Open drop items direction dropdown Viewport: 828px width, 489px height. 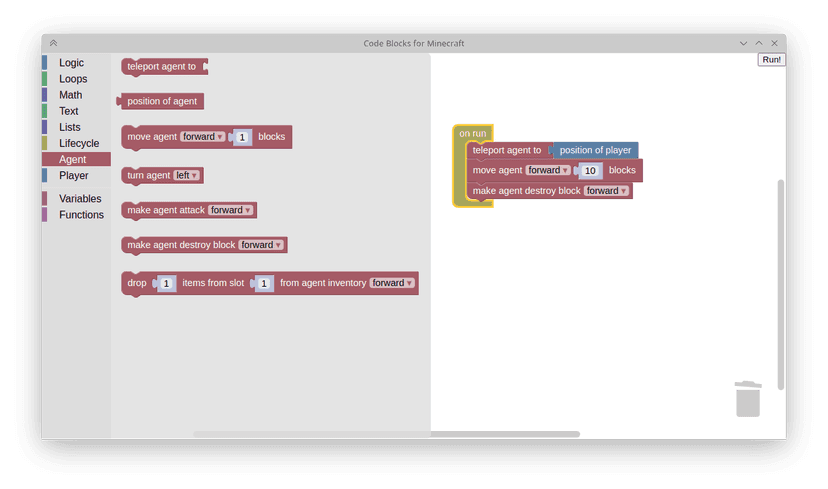pos(392,283)
